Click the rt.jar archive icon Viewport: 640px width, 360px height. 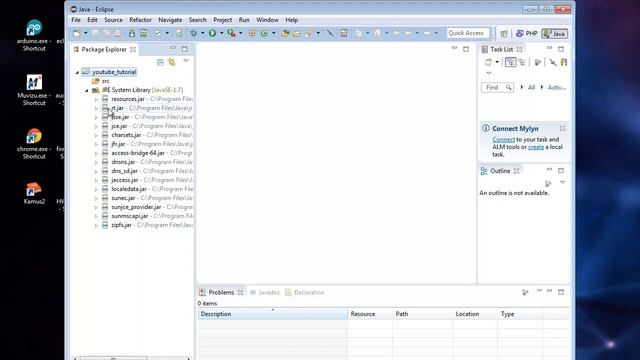pos(105,108)
